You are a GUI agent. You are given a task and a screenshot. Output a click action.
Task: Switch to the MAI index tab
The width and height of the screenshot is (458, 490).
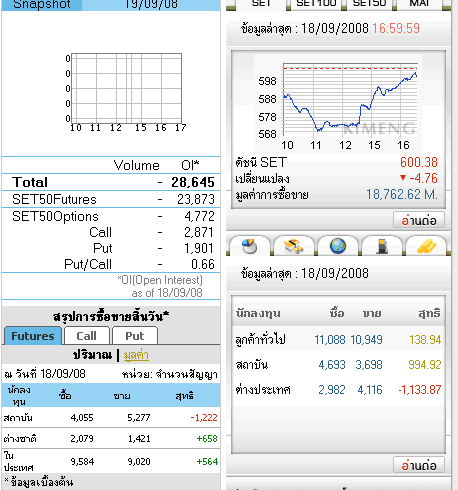419,4
